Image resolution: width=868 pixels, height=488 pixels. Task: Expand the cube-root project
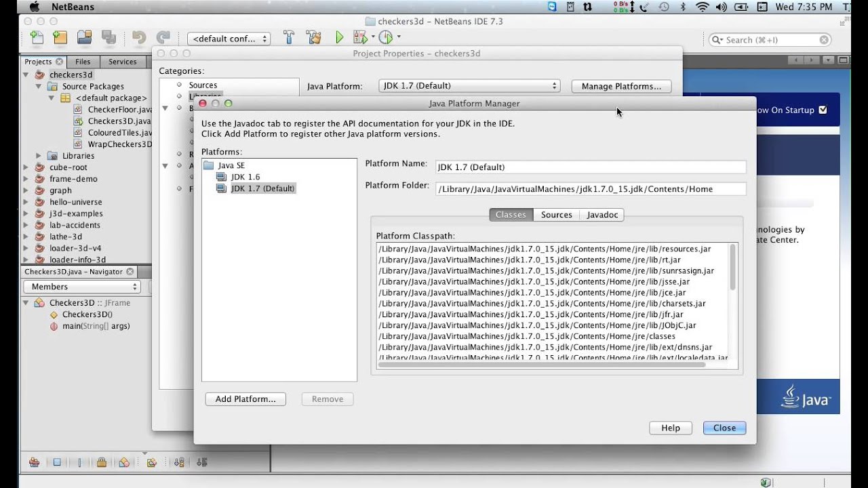26,167
